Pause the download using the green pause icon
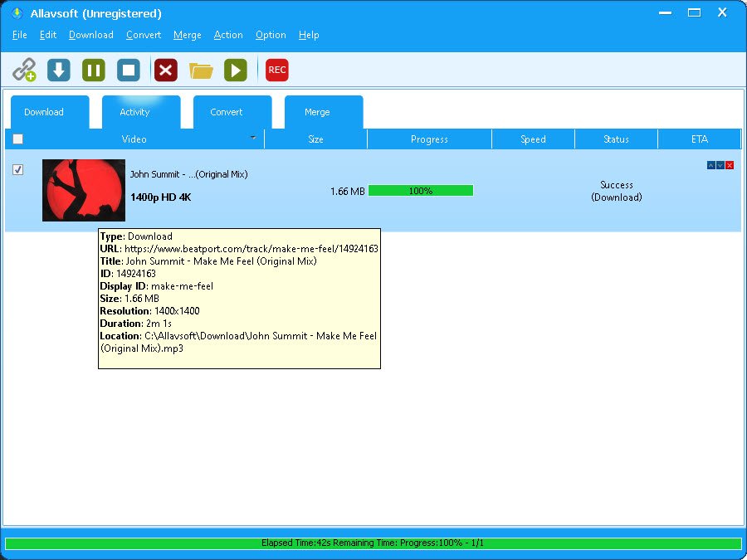Screen dimensions: 747x560 pyautogui.click(x=93, y=70)
